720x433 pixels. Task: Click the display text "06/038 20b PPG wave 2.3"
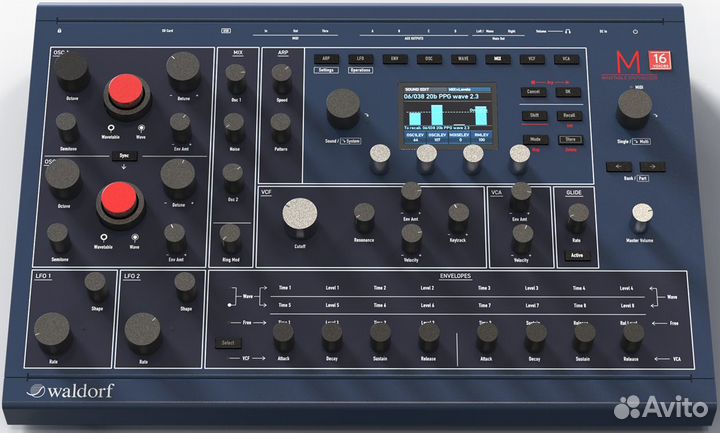coord(441,96)
